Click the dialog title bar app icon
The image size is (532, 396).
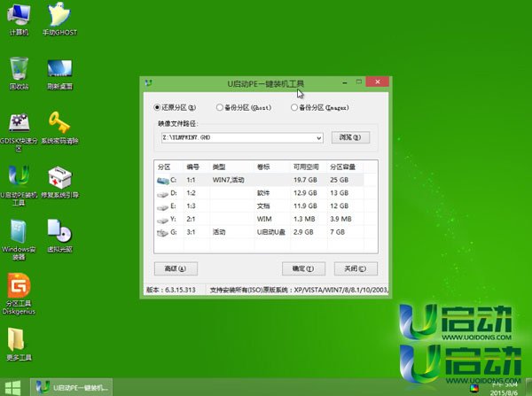[148, 82]
